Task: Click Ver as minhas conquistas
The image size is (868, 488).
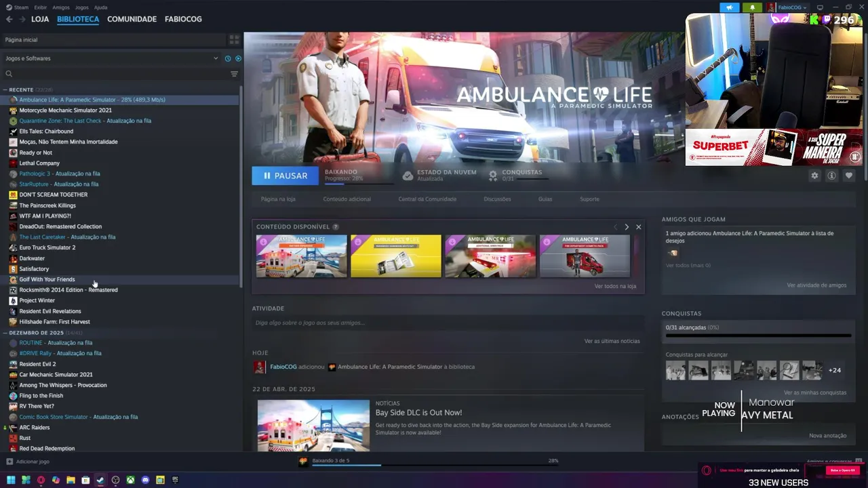Action: tap(815, 393)
